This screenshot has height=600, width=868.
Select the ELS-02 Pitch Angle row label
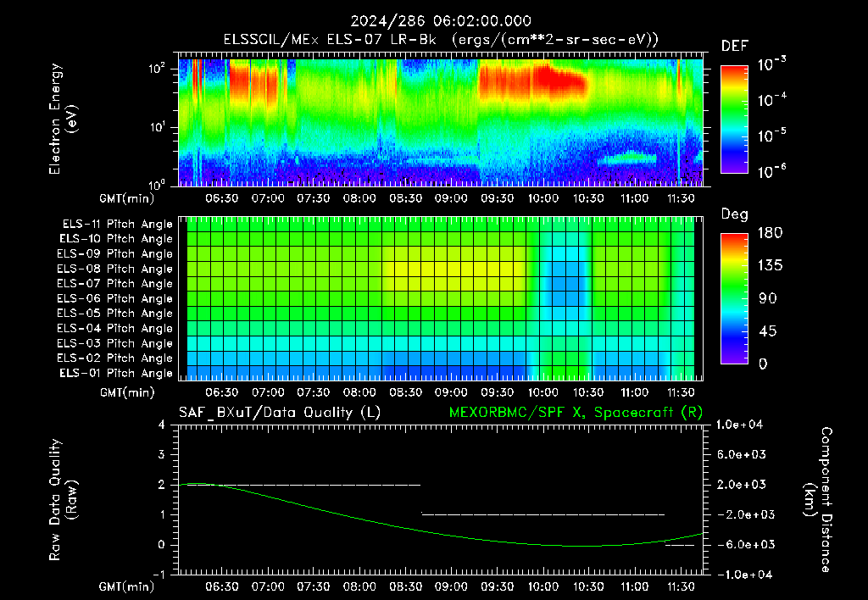[x=115, y=358]
